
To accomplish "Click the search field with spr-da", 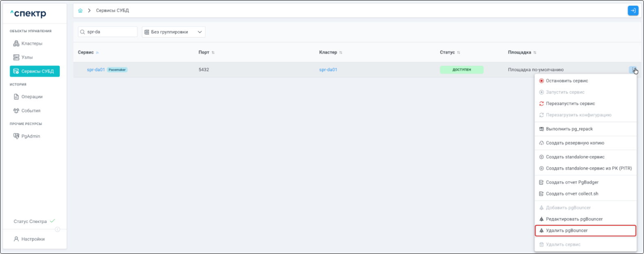I will (x=110, y=32).
